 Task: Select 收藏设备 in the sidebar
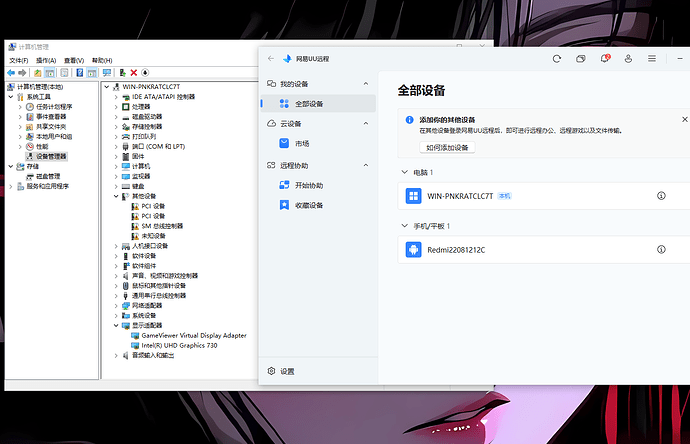(318, 205)
